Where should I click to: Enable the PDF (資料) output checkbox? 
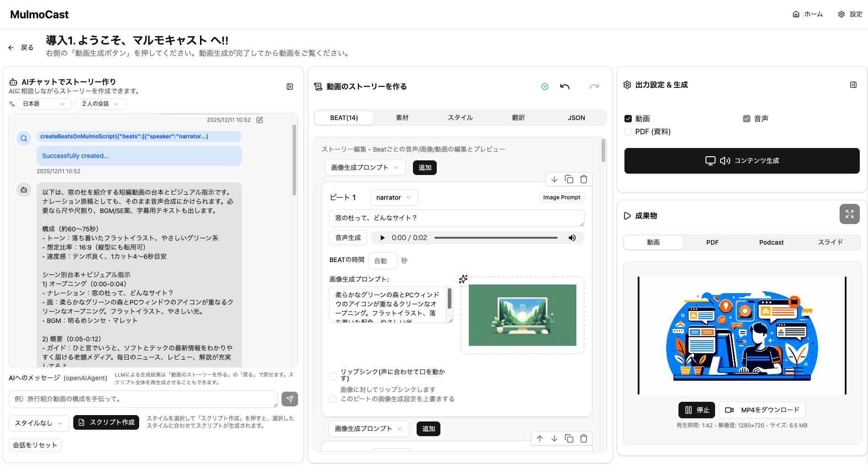coord(628,131)
